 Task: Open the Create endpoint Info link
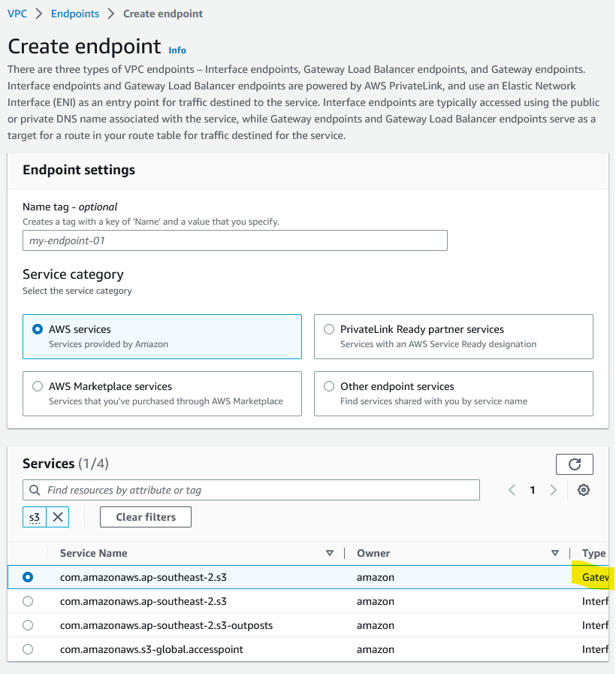tap(177, 50)
